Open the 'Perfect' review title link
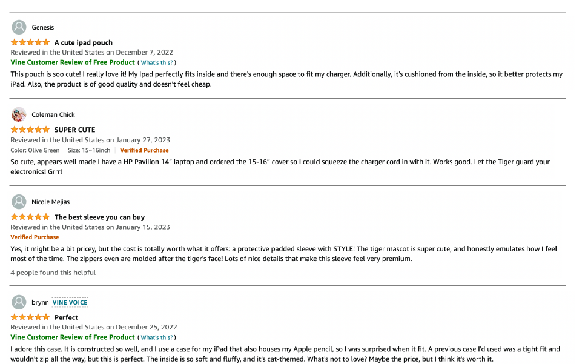The height and width of the screenshot is (364, 588). (x=66, y=317)
